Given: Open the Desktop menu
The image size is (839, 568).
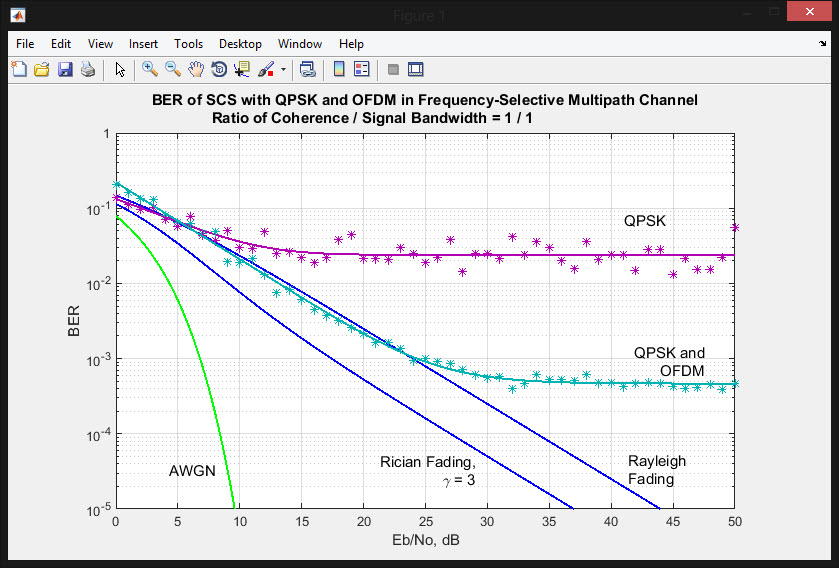Looking at the screenshot, I should (x=240, y=44).
